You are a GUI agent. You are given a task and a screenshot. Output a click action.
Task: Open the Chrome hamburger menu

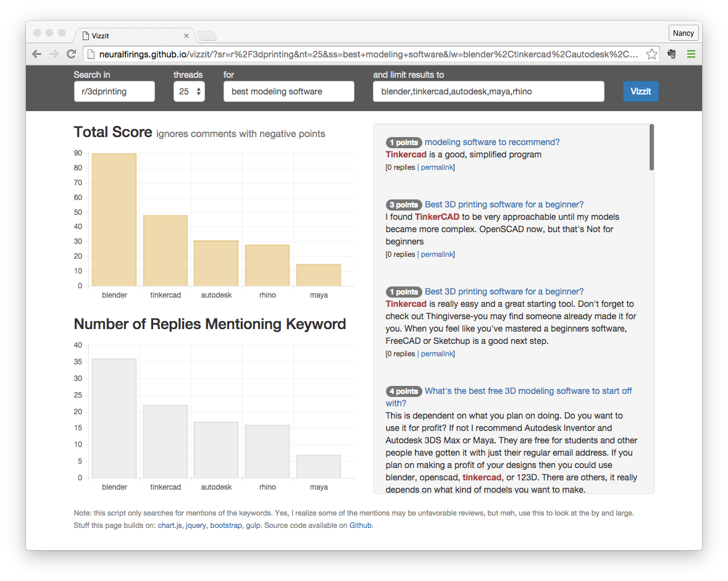point(691,54)
